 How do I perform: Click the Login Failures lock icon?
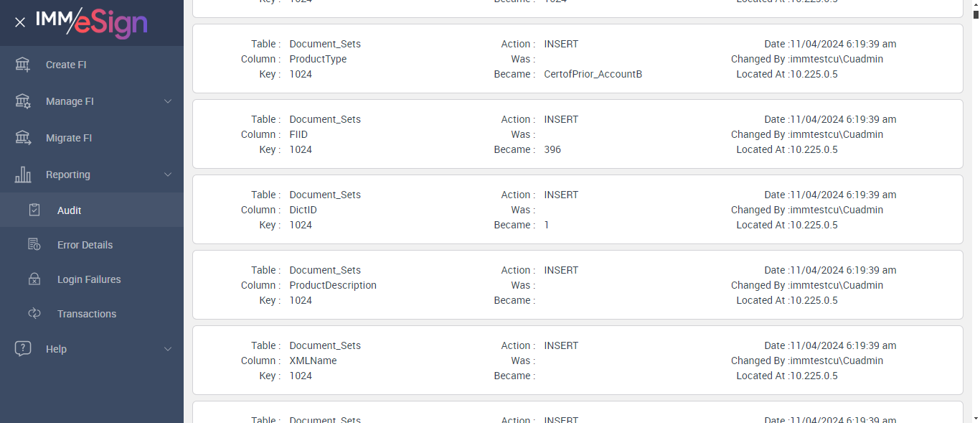[x=34, y=279]
